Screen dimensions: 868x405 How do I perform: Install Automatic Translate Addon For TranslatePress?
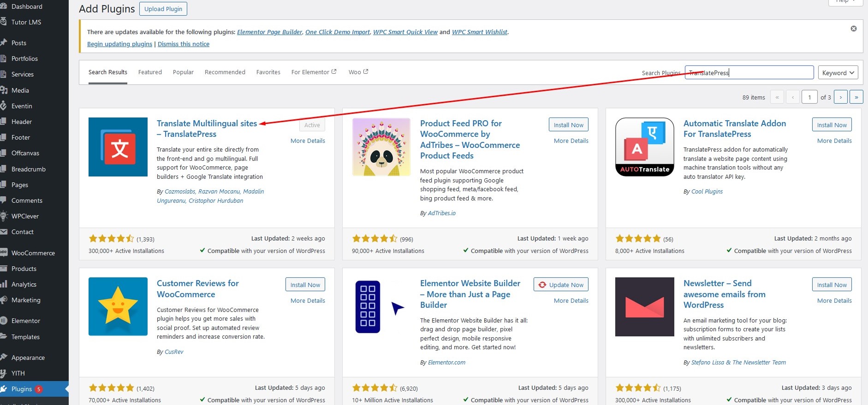(832, 125)
